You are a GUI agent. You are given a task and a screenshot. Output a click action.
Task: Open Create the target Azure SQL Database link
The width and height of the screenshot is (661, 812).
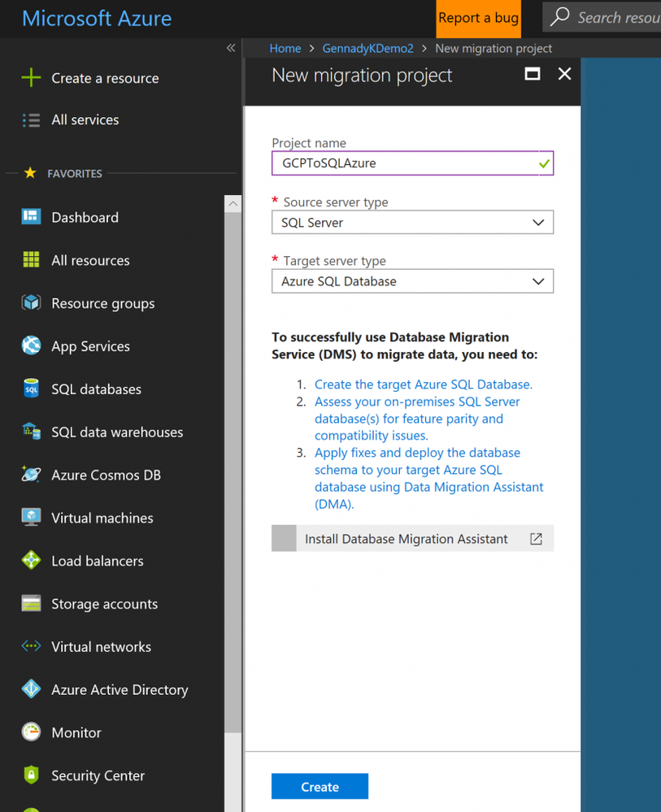click(x=424, y=384)
